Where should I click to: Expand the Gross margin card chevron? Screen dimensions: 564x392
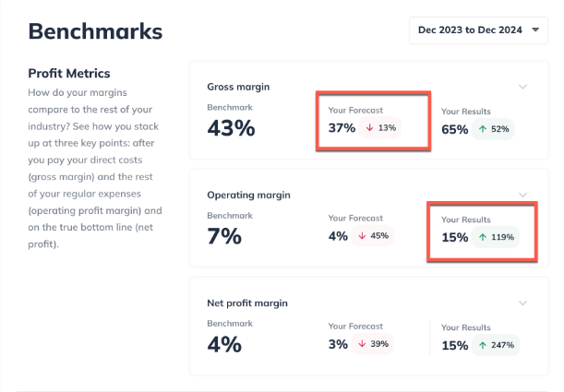[x=523, y=87]
